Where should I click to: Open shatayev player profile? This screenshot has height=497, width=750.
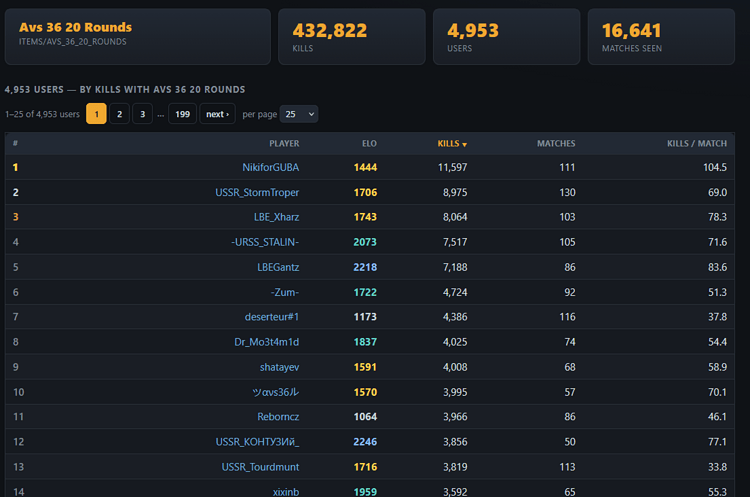tap(279, 367)
